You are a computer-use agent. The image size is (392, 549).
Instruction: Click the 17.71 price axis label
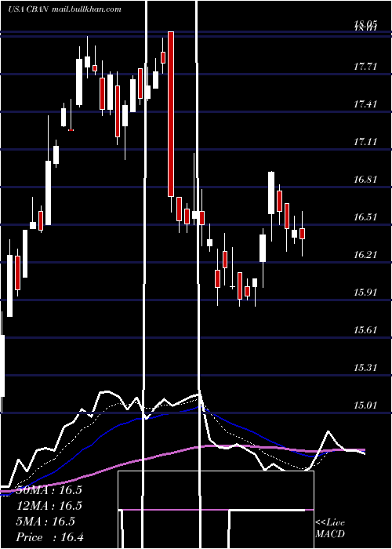[x=365, y=66]
